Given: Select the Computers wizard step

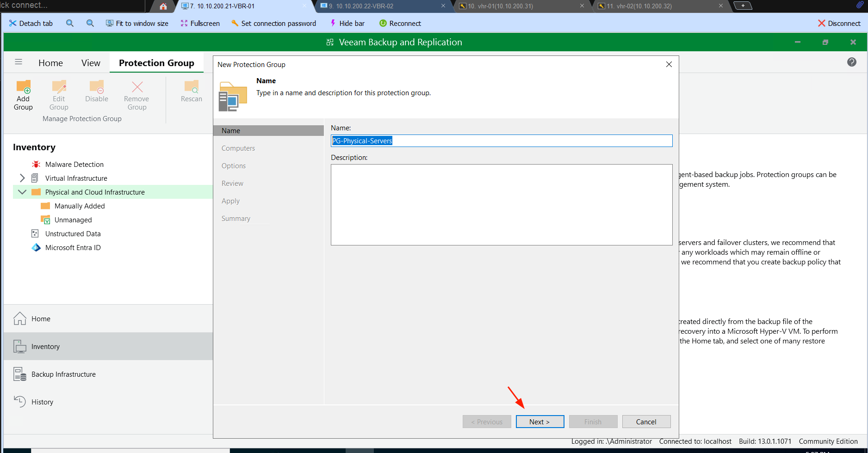Looking at the screenshot, I should click(x=238, y=148).
